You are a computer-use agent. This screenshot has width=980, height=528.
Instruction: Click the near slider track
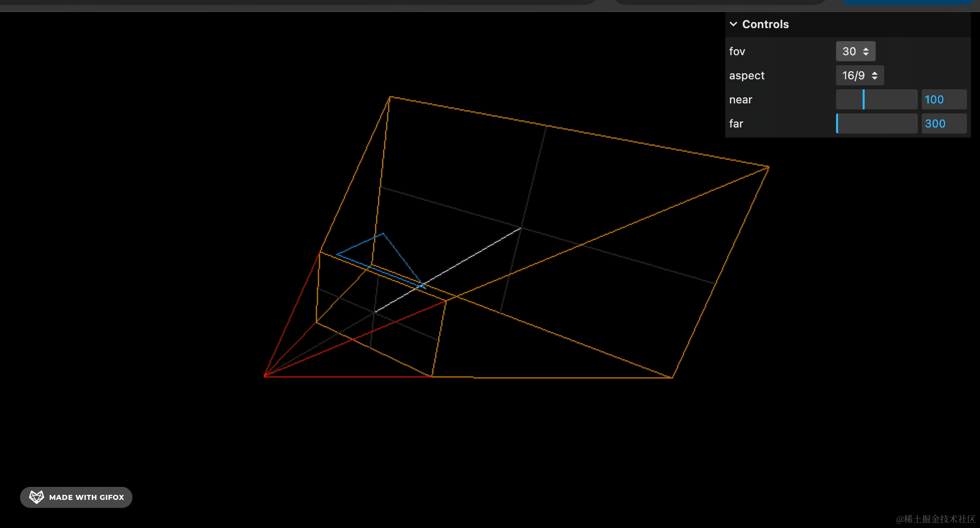point(877,99)
